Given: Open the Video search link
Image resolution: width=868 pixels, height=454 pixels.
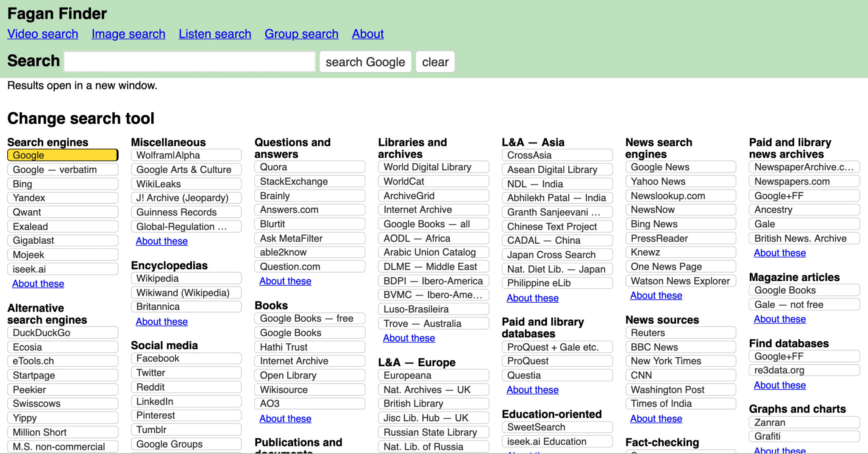Looking at the screenshot, I should [x=43, y=34].
